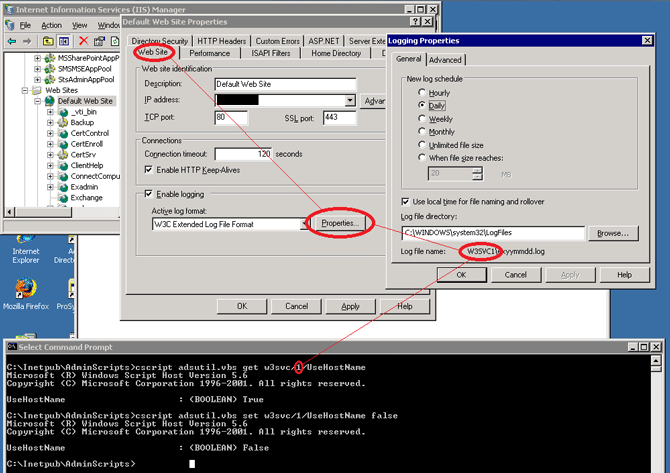Switch to Advanced tab in Logging Properties

coord(445,60)
